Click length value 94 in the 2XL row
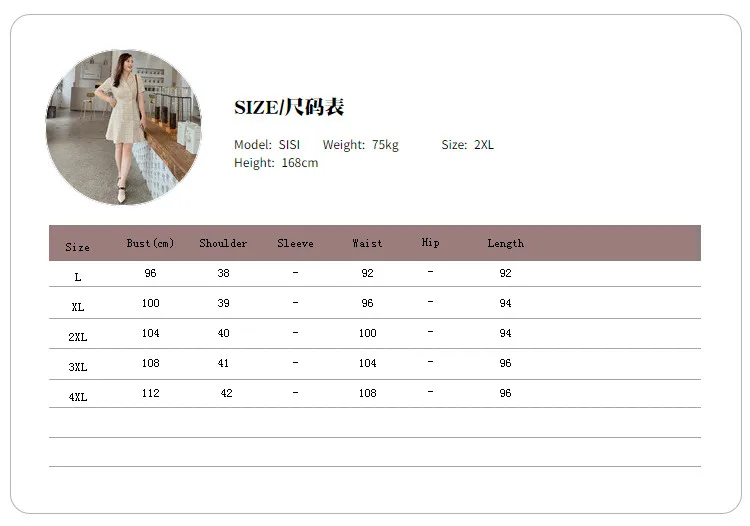This screenshot has height=526, width=750. point(506,333)
